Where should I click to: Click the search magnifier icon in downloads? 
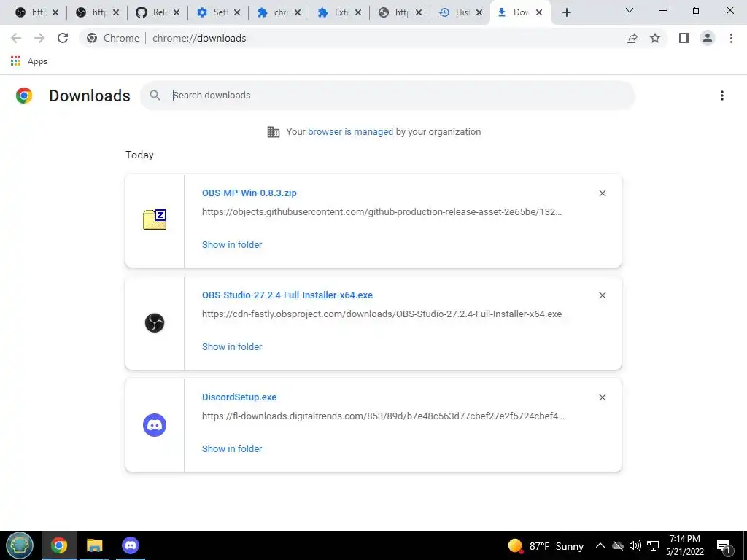[x=155, y=96]
